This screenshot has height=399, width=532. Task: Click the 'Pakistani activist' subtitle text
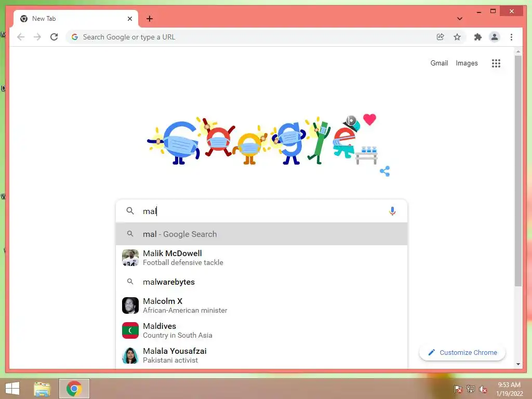[x=170, y=361]
